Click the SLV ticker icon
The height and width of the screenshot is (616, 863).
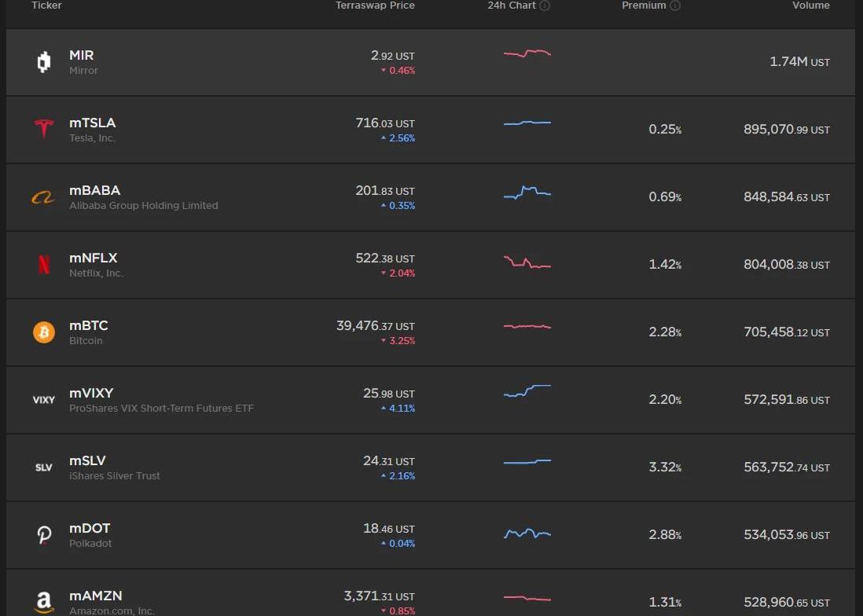[44, 467]
